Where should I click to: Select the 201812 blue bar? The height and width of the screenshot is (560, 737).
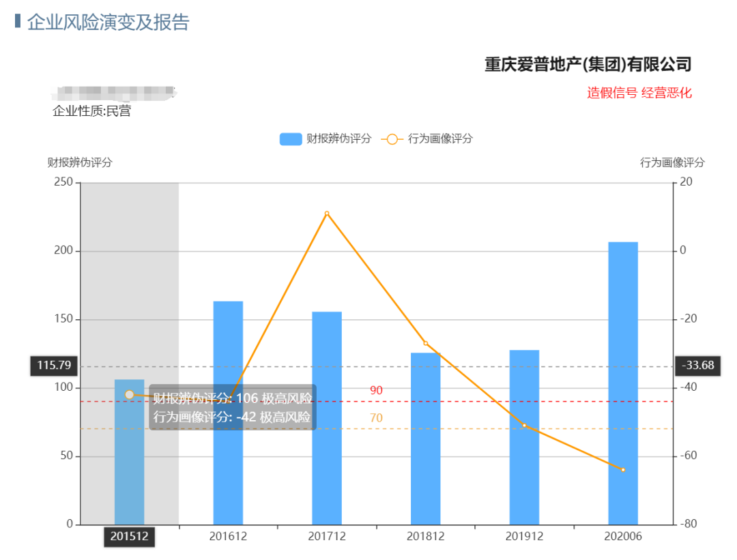pos(425,439)
